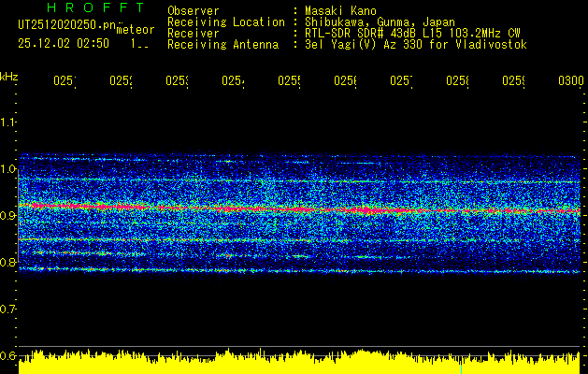This screenshot has height=374, width=588.
Task: Select the receiver text RTL-SDR SDR# 43dB
Action: (x=362, y=34)
